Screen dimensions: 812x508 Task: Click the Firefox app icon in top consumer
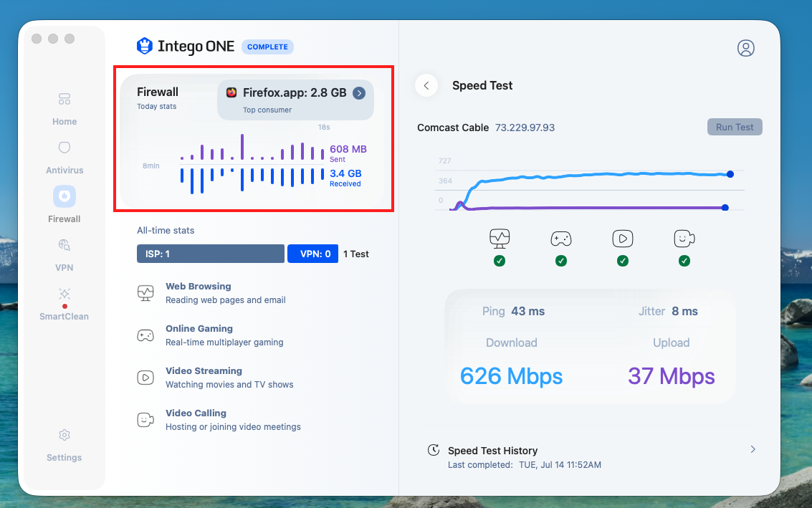tap(231, 92)
